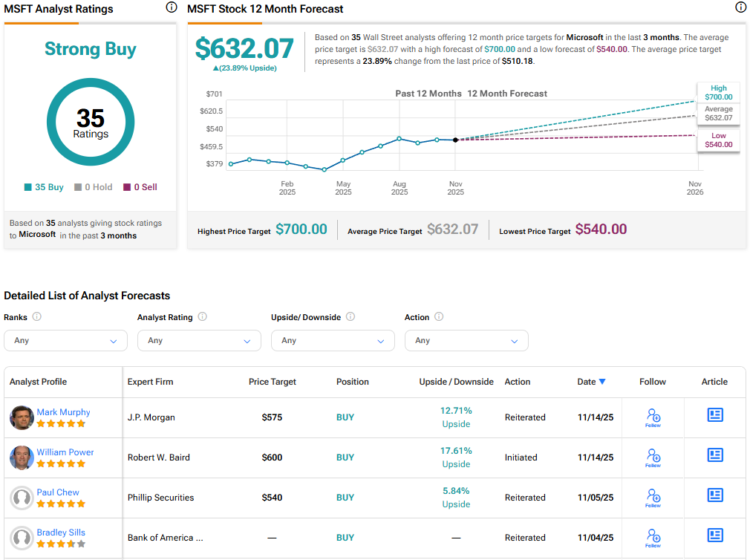Open article icon for Bradley Sills

(714, 535)
